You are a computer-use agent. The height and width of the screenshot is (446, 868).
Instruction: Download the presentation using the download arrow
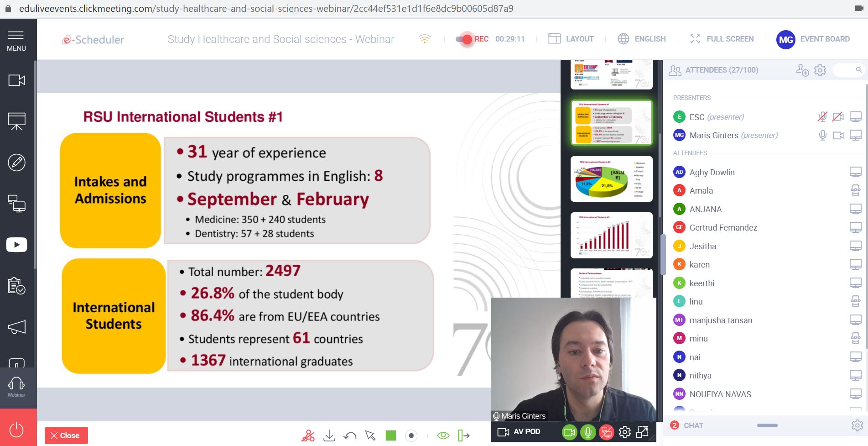(x=329, y=436)
